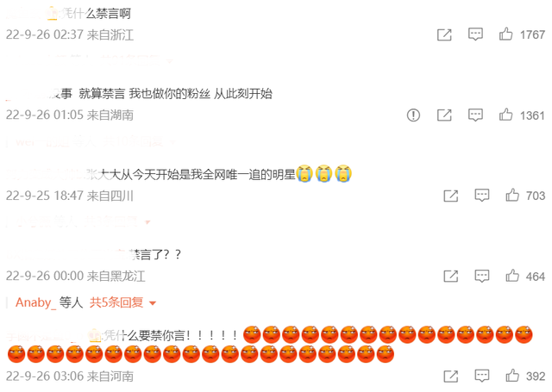Report the comment from 湖南
The width and height of the screenshot is (552, 392).
click(413, 115)
